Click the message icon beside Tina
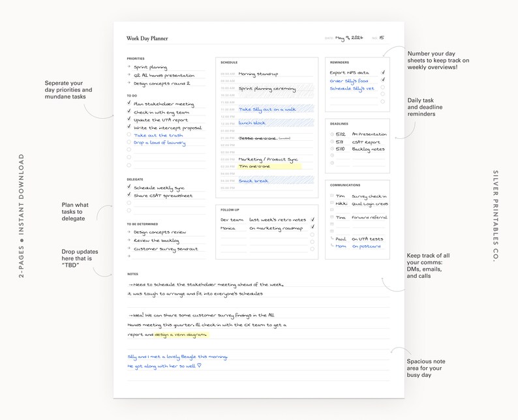Screen dimensions: 518x420 331,217
